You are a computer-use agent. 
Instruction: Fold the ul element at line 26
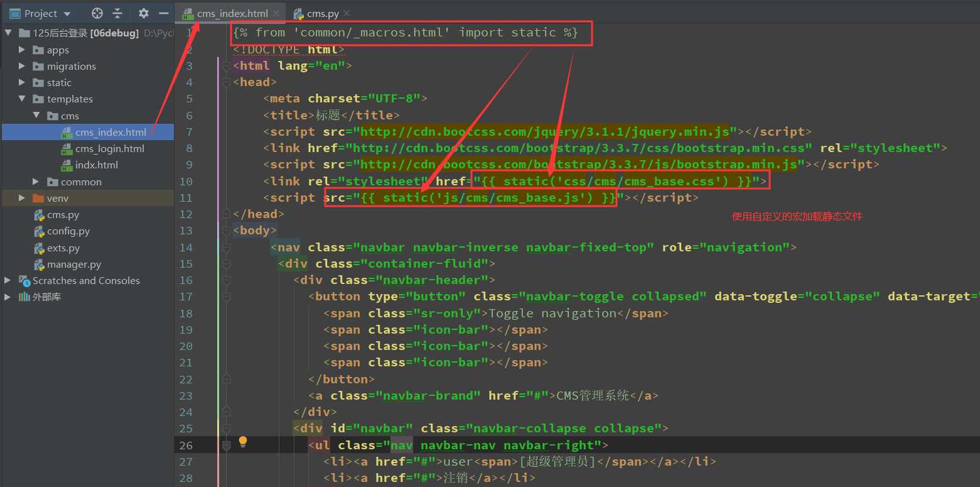point(227,446)
